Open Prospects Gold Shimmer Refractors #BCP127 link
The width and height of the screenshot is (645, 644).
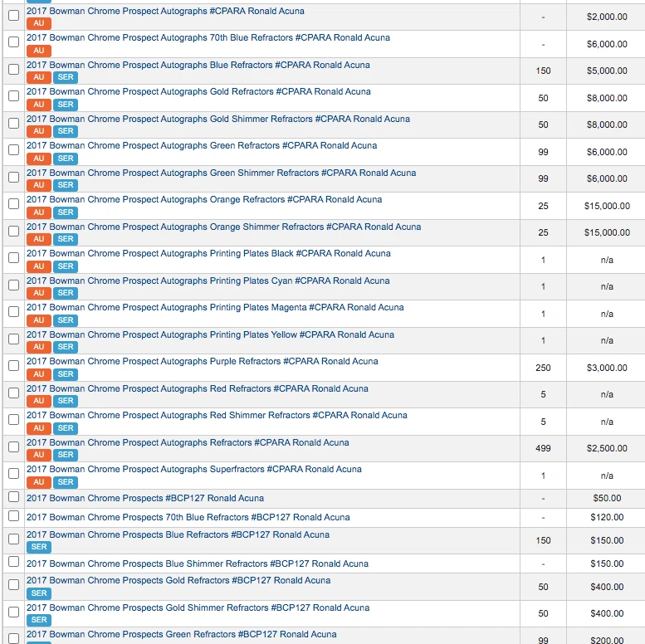click(198, 607)
